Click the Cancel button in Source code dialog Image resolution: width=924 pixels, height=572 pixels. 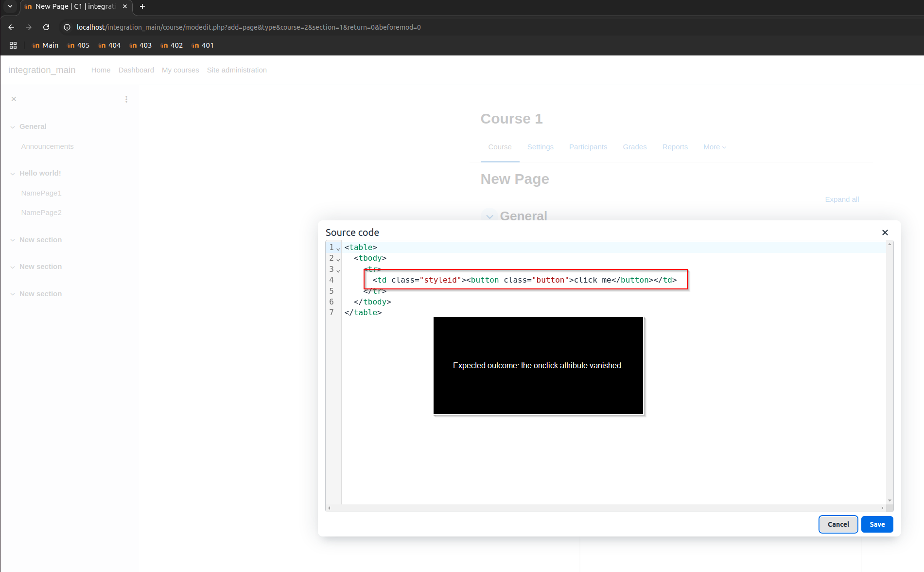click(838, 524)
